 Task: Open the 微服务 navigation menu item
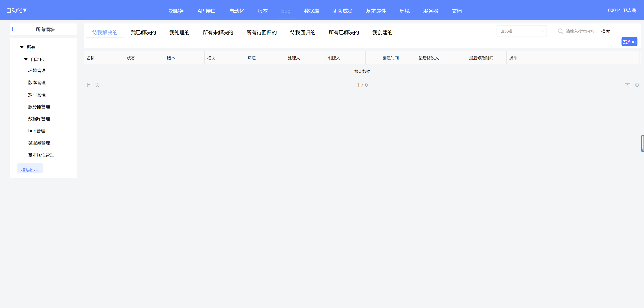pos(176,11)
